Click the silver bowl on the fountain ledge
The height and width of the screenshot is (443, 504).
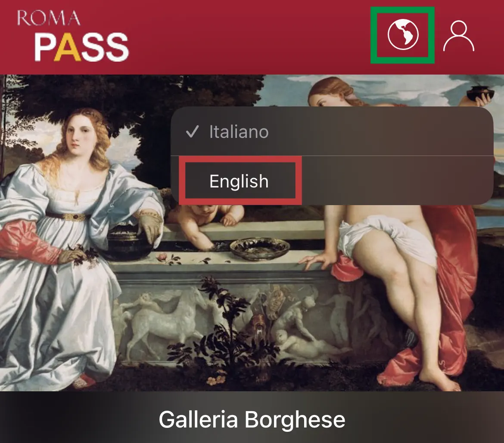pos(260,249)
